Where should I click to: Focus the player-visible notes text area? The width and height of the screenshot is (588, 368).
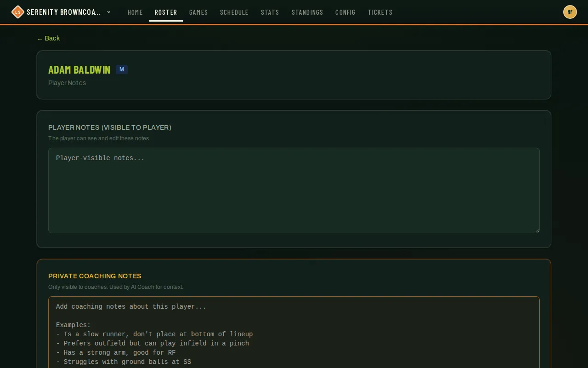(294, 190)
